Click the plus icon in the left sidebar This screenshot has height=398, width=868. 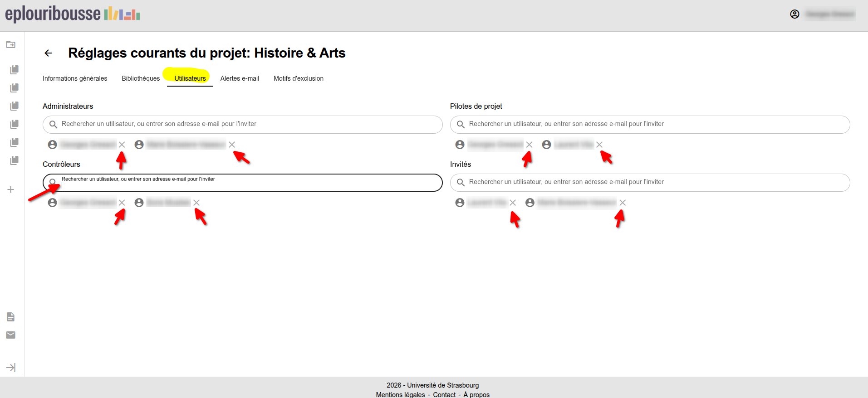point(11,189)
